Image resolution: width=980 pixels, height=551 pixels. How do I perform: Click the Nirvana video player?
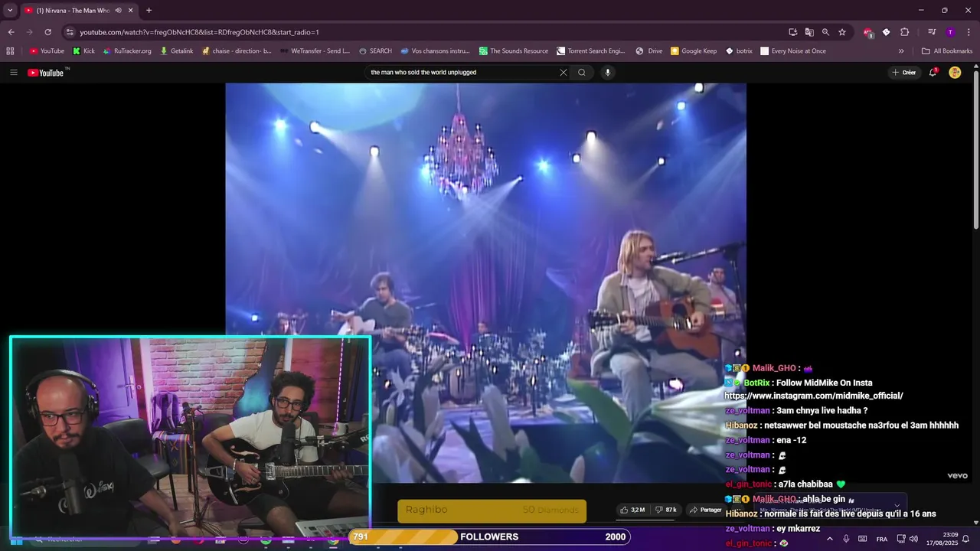(485, 282)
